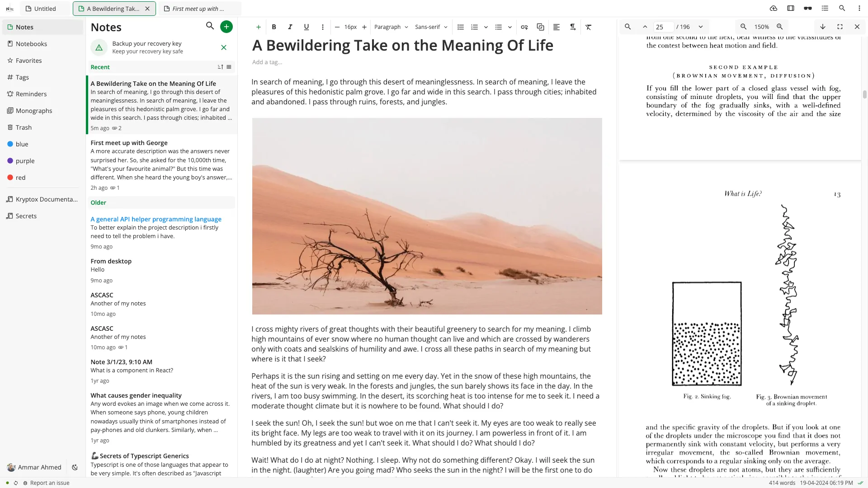868x488 pixels.
Task: Click the cloud sync icon at top right
Action: pyautogui.click(x=774, y=8)
